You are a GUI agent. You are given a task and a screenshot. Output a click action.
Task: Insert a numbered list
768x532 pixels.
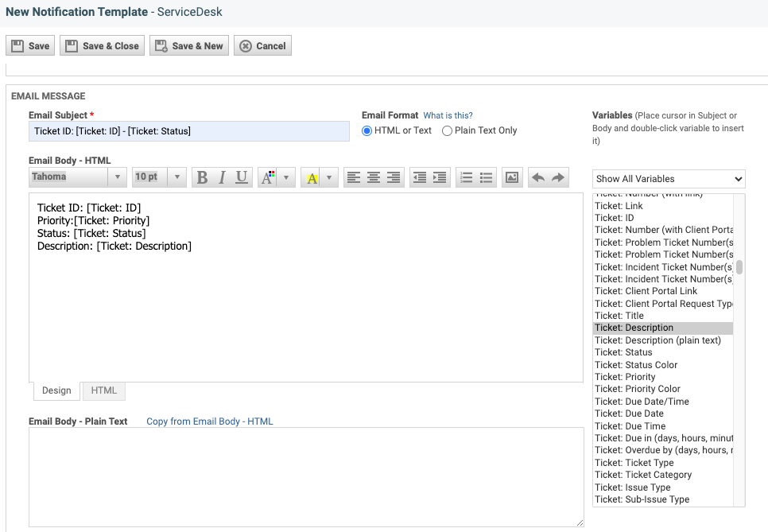point(467,177)
